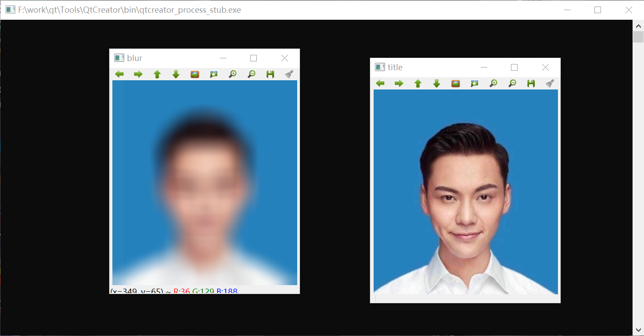Click console scrollbar up arrow
The width and height of the screenshot is (644, 336).
(x=638, y=26)
